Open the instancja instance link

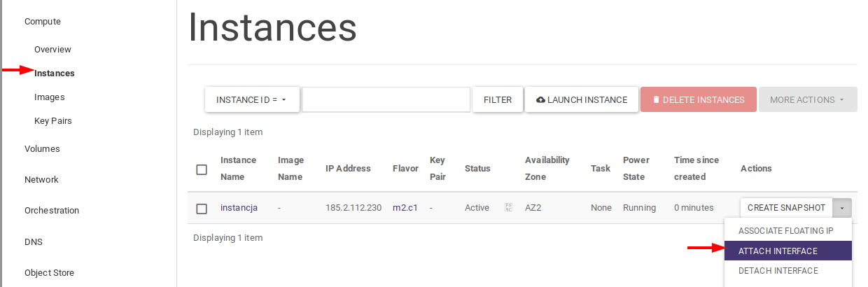pyautogui.click(x=239, y=207)
